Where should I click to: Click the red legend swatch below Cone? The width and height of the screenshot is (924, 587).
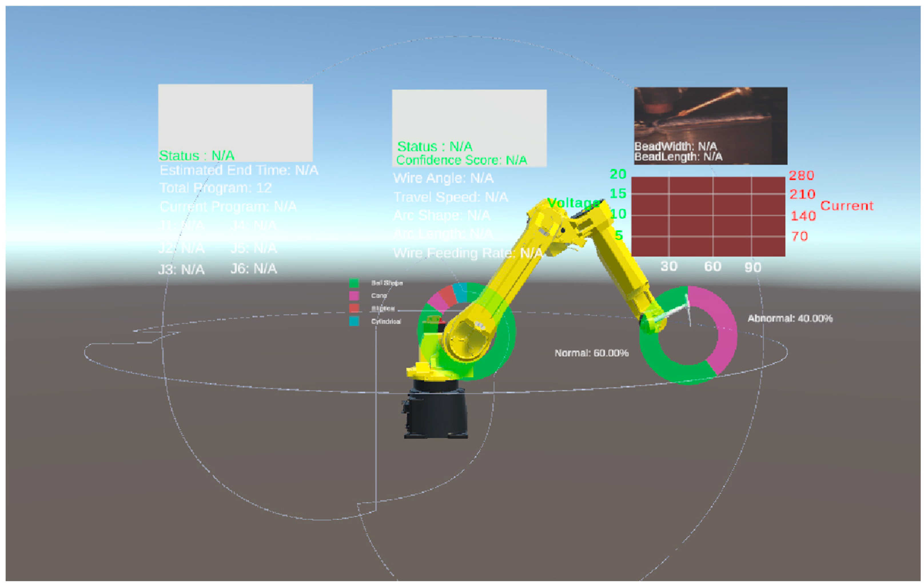tap(354, 308)
